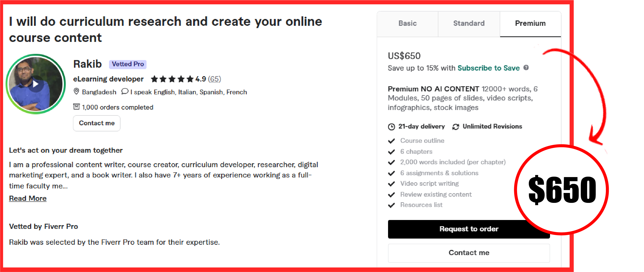Viewport: 644px width, 272px height.
Task: Click Contact me under the profile info
Action: click(x=97, y=123)
